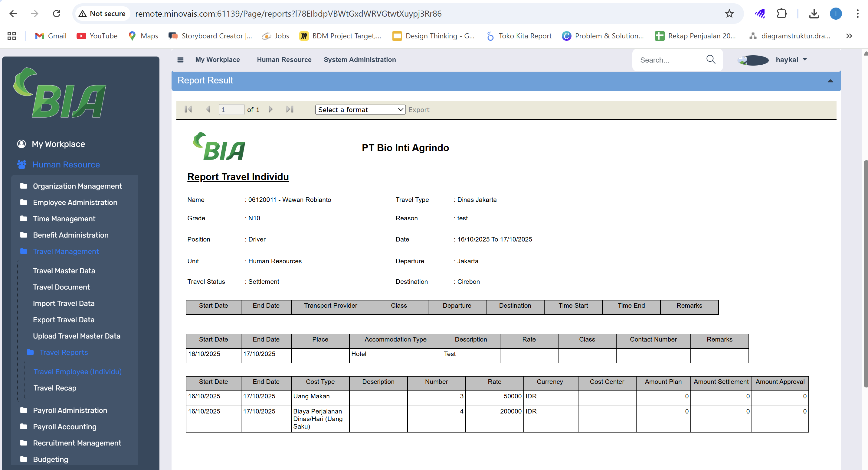Open the Travel Recap report link
This screenshot has width=868, height=470.
(x=54, y=388)
